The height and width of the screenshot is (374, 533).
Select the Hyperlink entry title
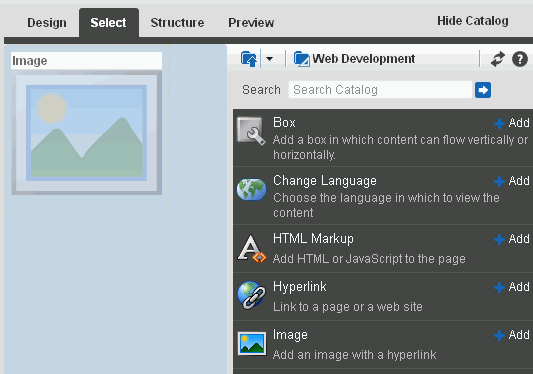click(x=299, y=287)
